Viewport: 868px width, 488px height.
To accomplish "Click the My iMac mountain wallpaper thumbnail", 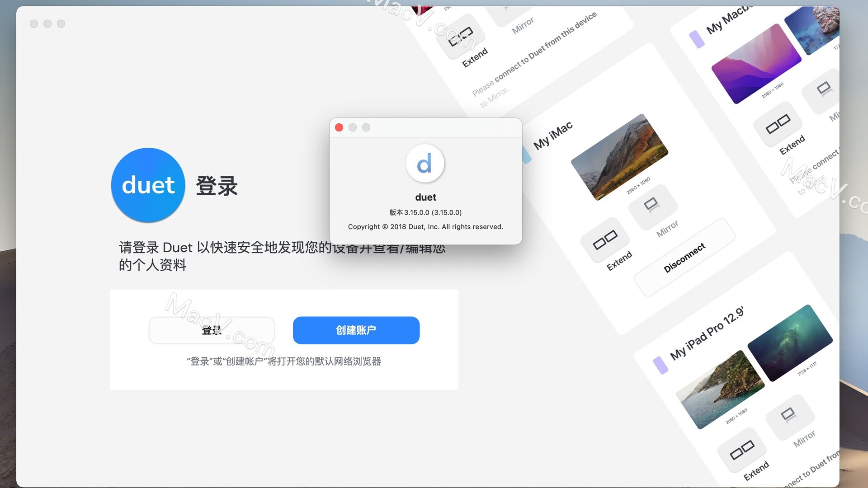I will (619, 157).
